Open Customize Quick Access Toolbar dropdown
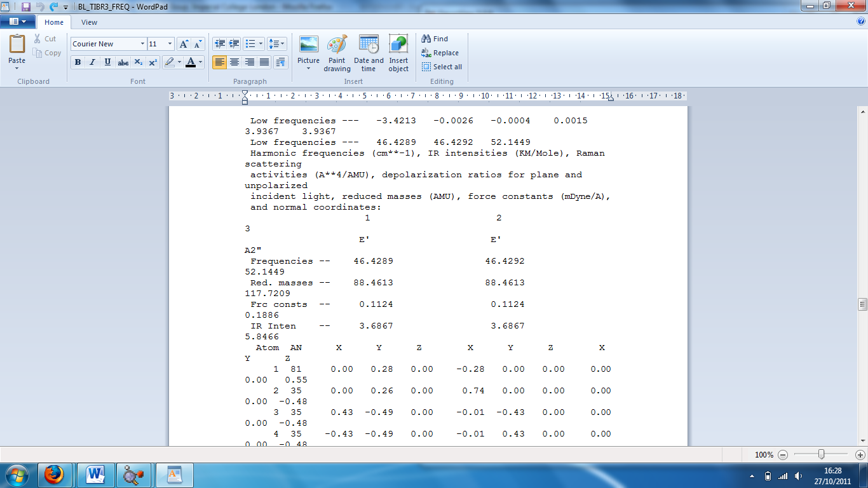 (65, 7)
